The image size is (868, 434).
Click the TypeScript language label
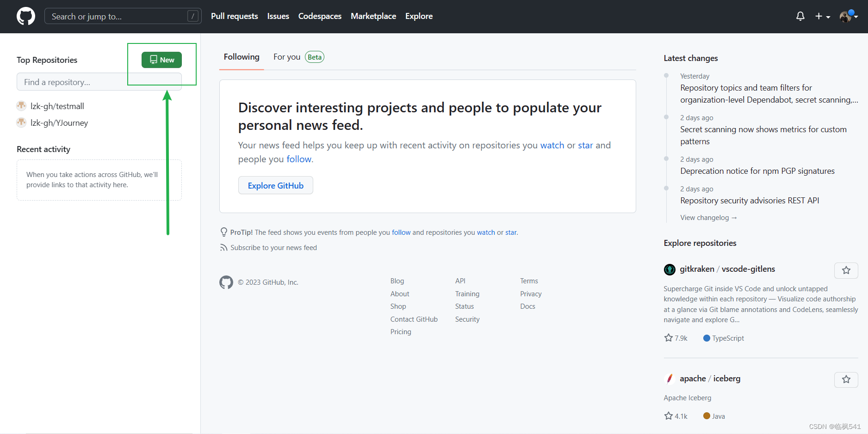[x=724, y=338]
